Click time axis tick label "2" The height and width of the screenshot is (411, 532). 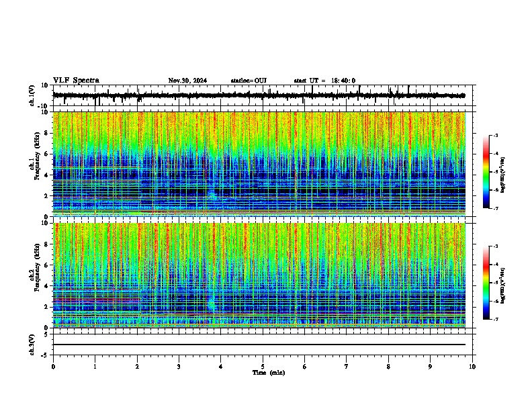pos(137,367)
